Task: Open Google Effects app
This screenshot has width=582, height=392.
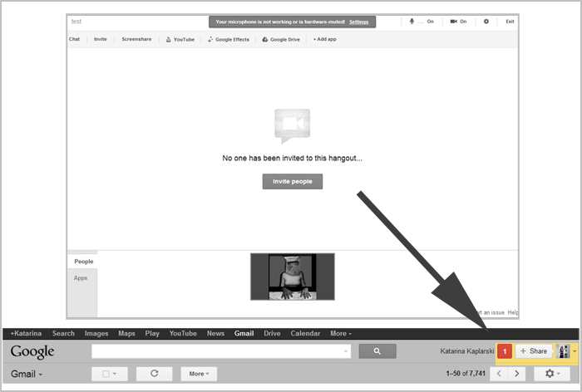Action: point(229,39)
